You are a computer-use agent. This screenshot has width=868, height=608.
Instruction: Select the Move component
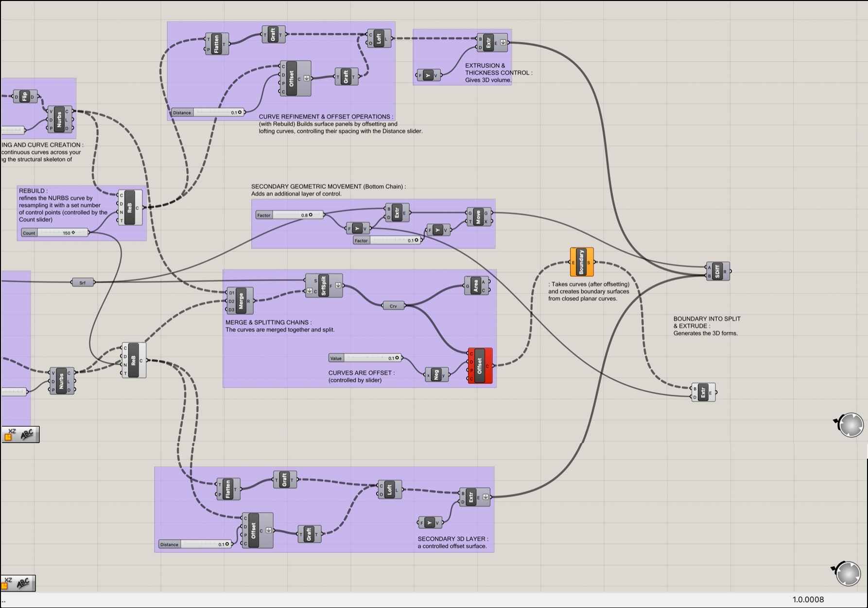(478, 217)
